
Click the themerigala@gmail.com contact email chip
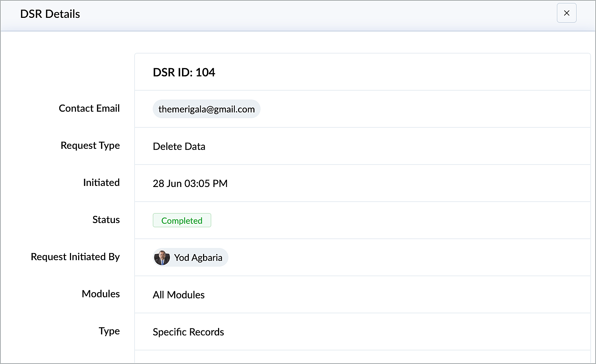pos(206,109)
